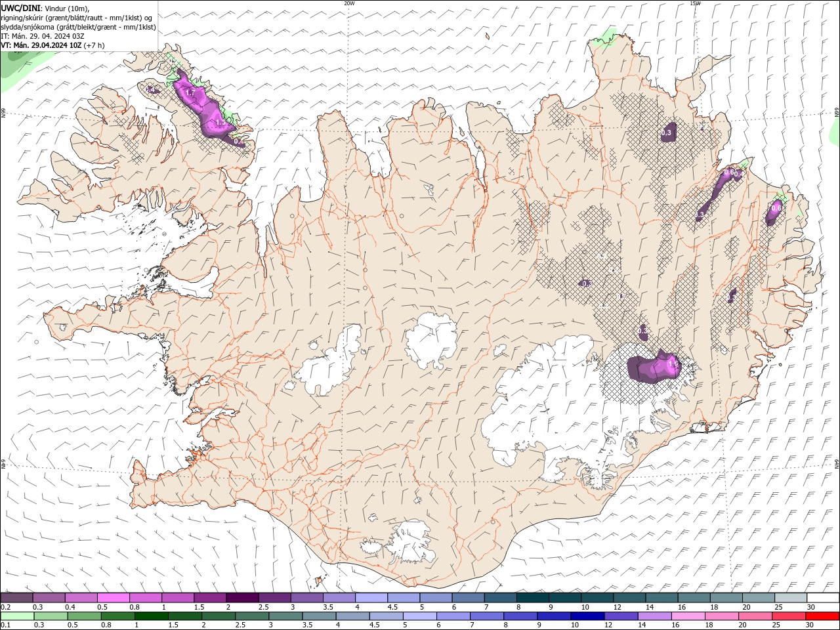Select the bright pink 0.5 swatch in upper scale
This screenshot has width=840, height=630.
(x=113, y=598)
